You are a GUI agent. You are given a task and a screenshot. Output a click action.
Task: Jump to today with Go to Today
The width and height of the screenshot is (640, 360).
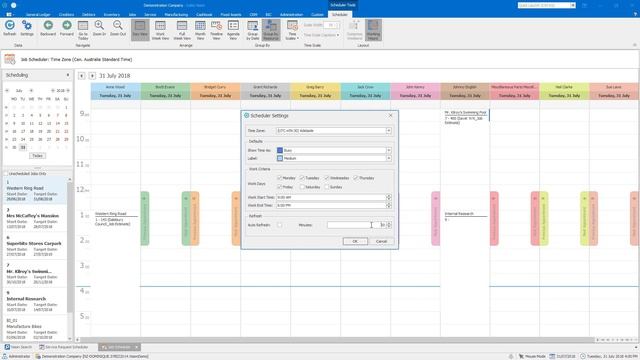coord(83,30)
